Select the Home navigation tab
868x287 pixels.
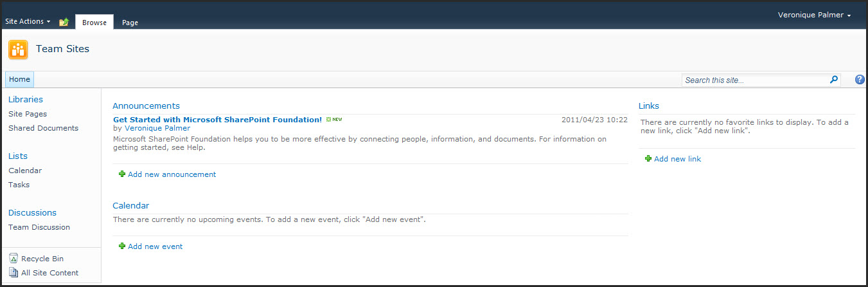coord(19,80)
